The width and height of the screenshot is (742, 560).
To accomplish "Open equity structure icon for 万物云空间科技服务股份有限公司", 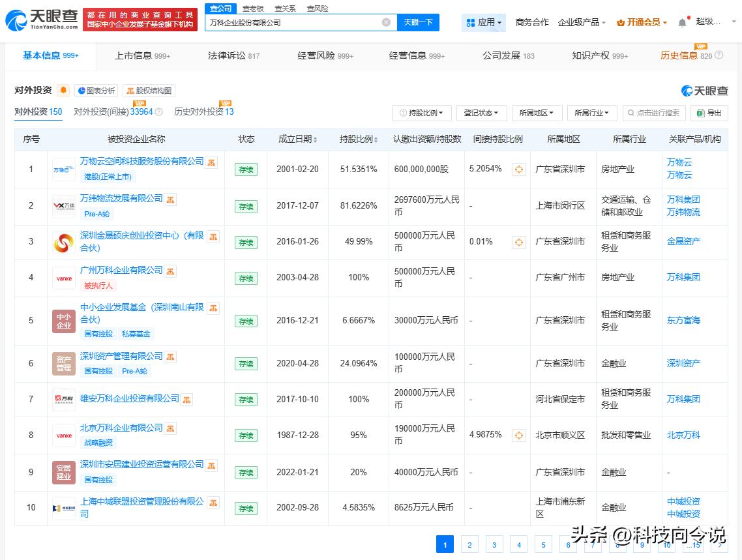I will 211,162.
